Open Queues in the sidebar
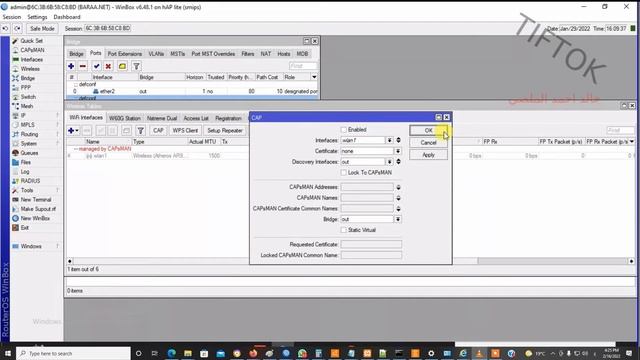The image size is (640, 360). pos(29,153)
